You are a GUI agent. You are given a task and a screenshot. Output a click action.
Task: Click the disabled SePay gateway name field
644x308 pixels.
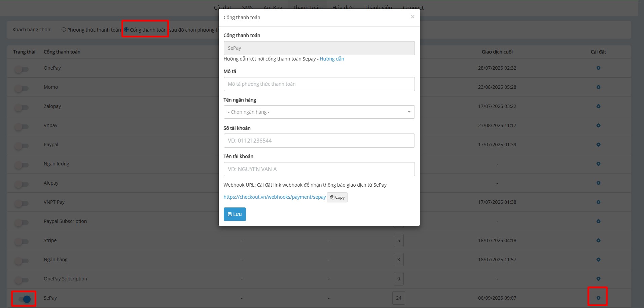click(319, 48)
